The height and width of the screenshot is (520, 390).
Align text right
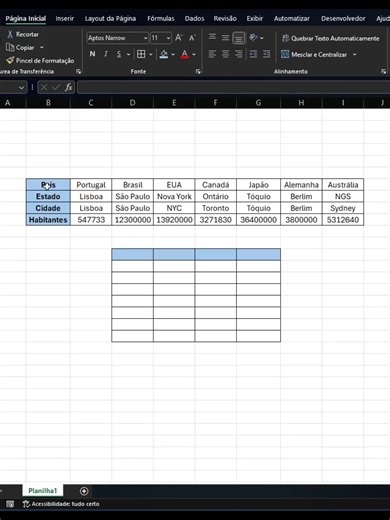239,54
